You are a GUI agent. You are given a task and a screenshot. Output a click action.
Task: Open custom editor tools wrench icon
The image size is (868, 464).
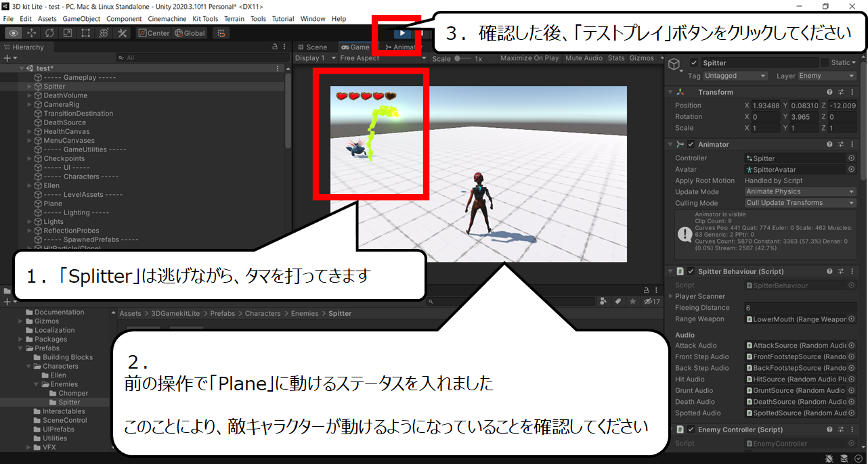(123, 33)
